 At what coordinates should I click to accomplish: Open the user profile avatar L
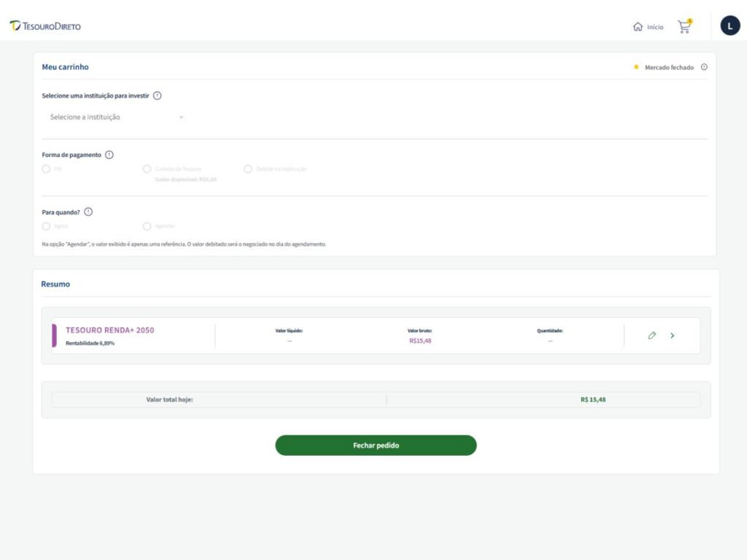(729, 26)
